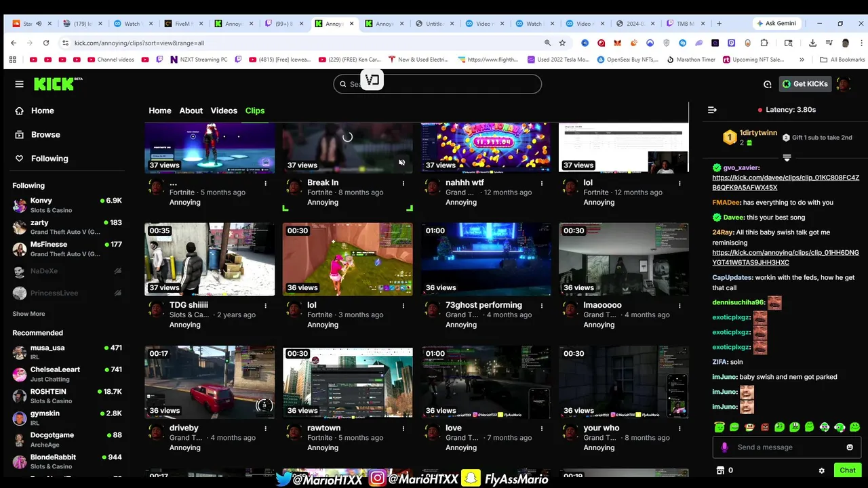Screen dimensions: 868x488
Task: Click the Gift 1 sub to take 2nd text
Action: click(822, 138)
